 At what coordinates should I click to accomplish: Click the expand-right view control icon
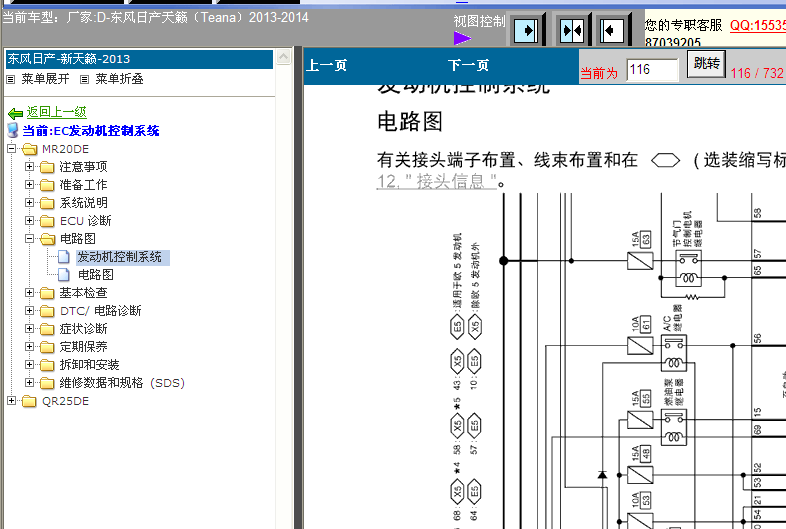526,31
